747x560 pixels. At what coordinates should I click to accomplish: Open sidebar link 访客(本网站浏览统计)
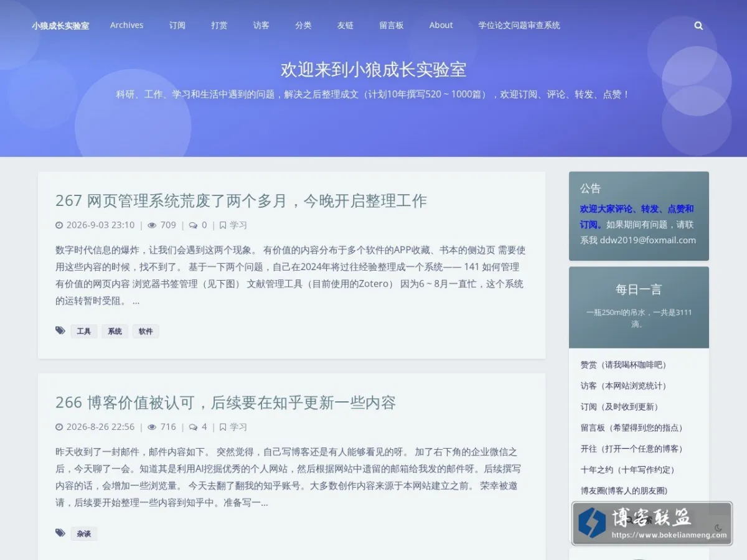tap(624, 386)
